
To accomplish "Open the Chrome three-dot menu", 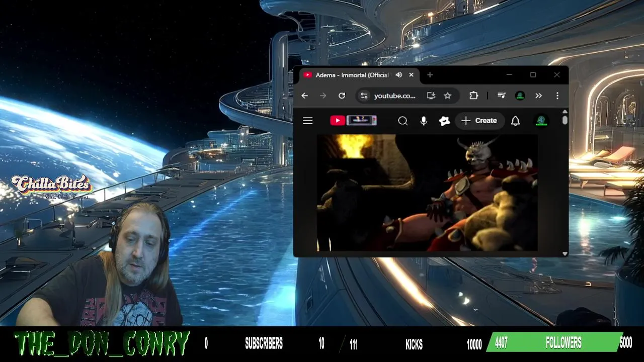I will click(557, 96).
